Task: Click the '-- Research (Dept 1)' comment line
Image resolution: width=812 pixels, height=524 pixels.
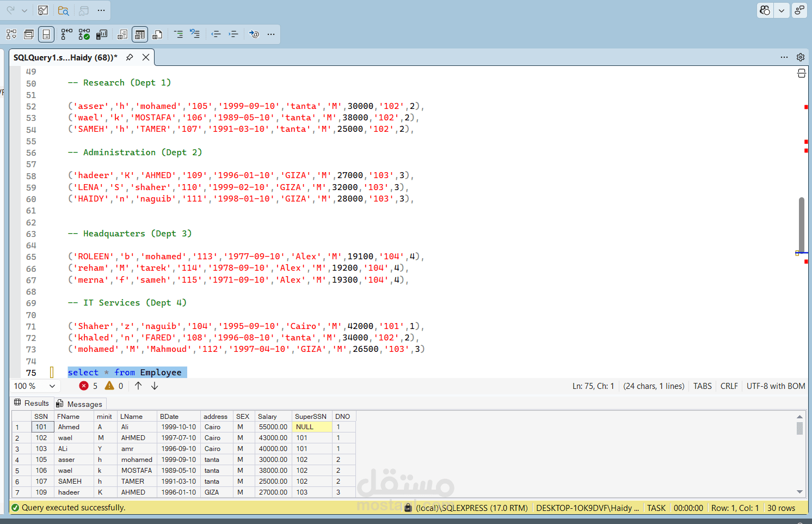Action: [119, 83]
